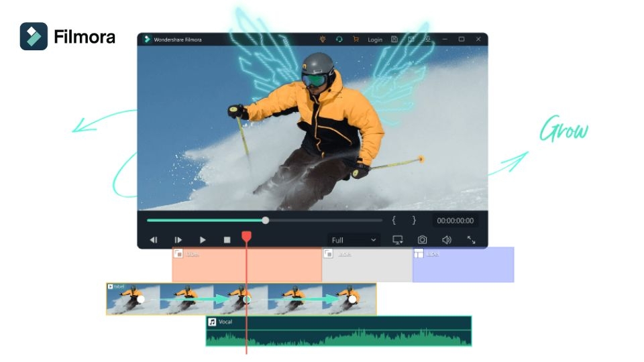
Task: Enter fullscreen with the expand arrows icon
Action: click(471, 240)
